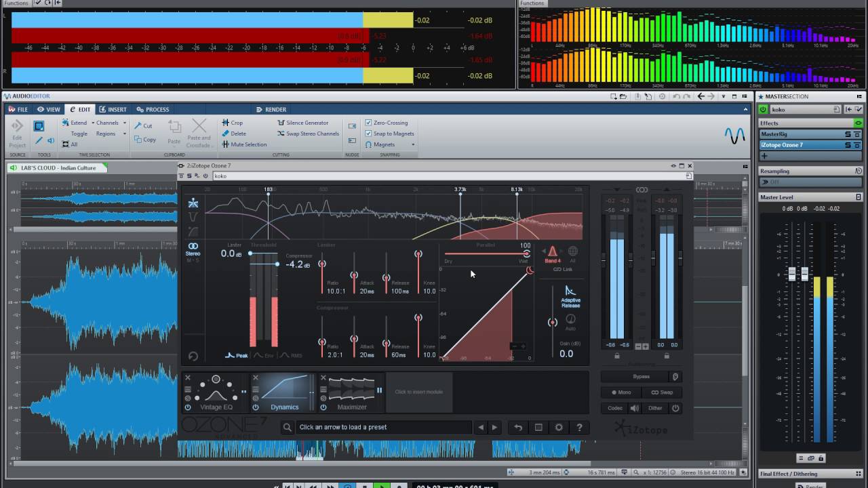Click the Codec button
The image size is (868, 488).
pos(615,408)
